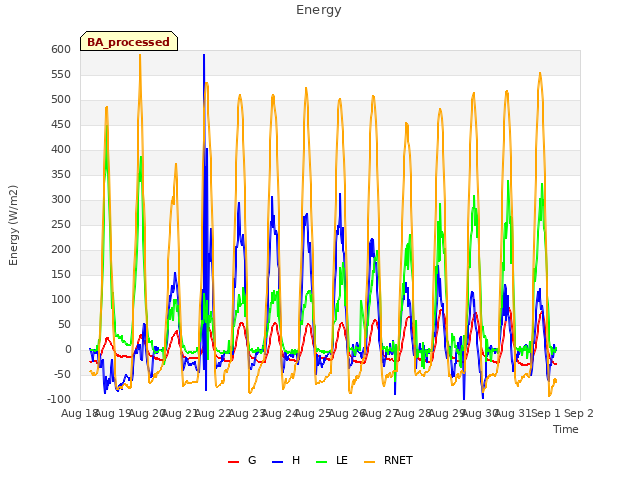Click the Sep 2 x-axis date label
Viewport: 640px width, 480px height.
pyautogui.click(x=579, y=413)
